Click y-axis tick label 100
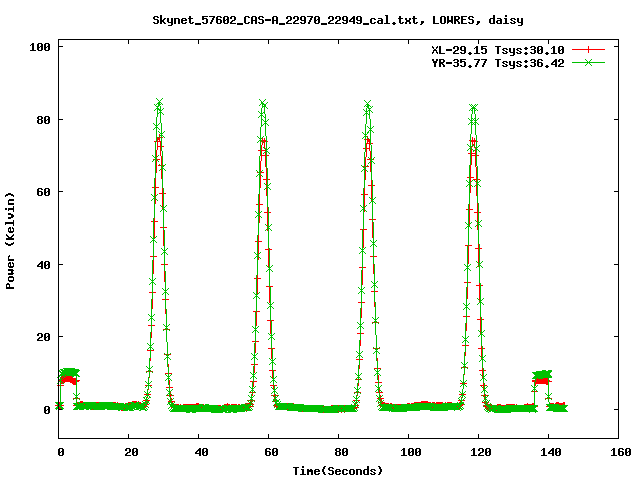This screenshot has width=640, height=480. (x=40, y=47)
